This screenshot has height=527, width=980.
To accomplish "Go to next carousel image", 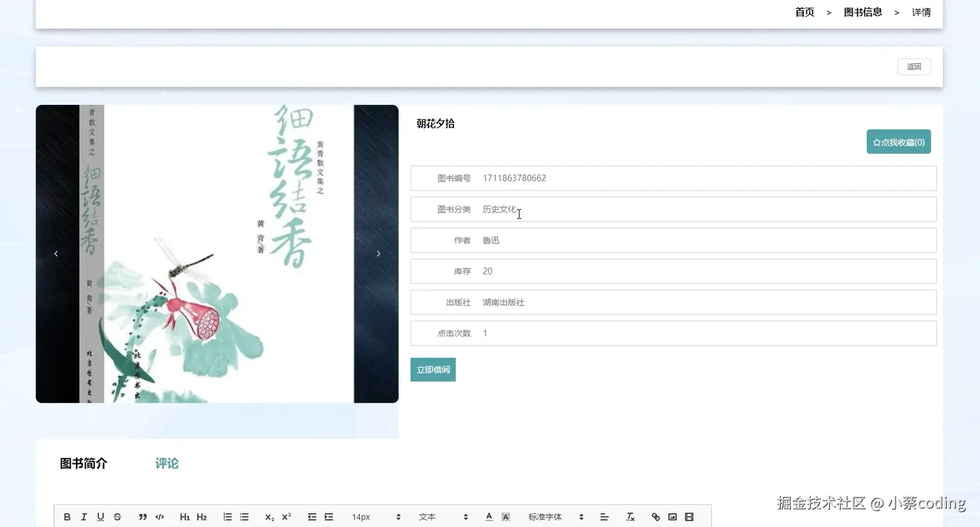I will 378,254.
